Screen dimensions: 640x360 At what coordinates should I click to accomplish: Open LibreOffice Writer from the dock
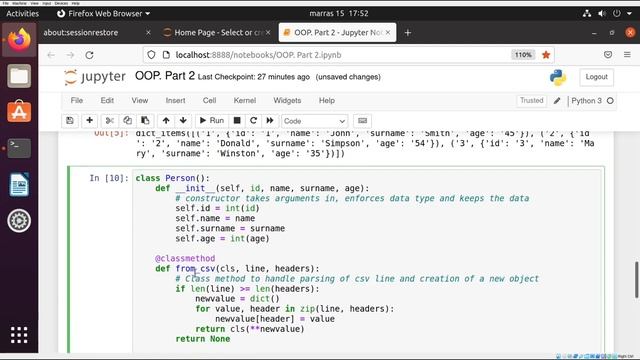(19, 184)
